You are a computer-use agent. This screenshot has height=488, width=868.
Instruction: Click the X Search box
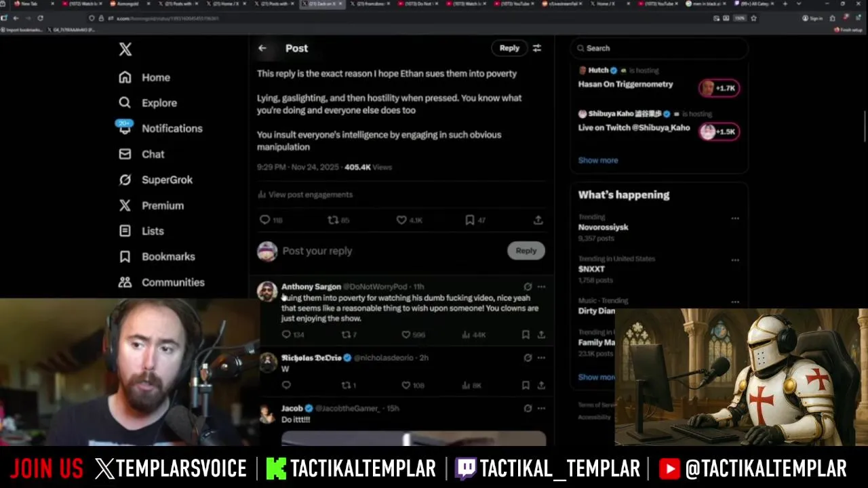tap(659, 48)
